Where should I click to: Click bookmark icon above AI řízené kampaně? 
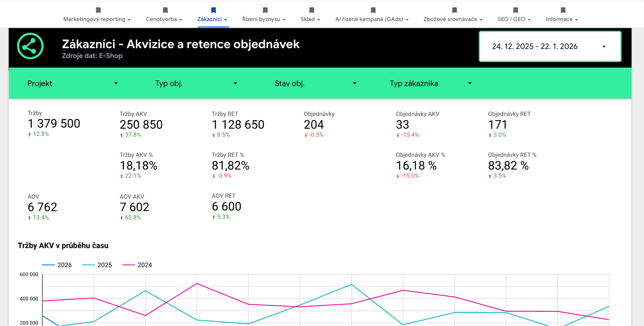click(373, 10)
